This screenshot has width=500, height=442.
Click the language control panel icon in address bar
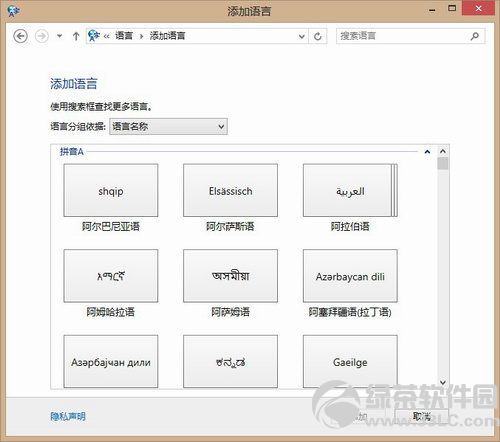94,35
